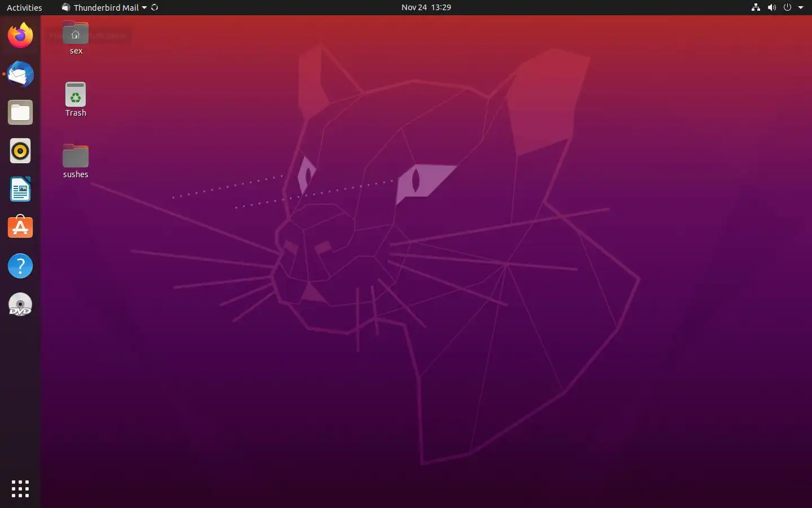Launch Rhythmbox music player
This screenshot has width=812, height=508.
[20, 151]
